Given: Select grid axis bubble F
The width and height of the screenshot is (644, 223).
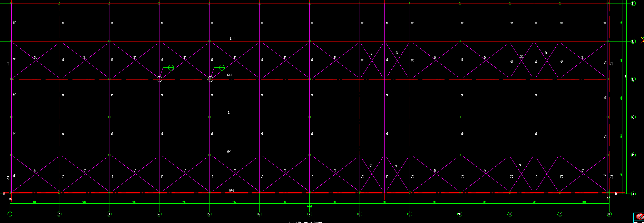Looking at the screenshot, I should coord(633,3).
